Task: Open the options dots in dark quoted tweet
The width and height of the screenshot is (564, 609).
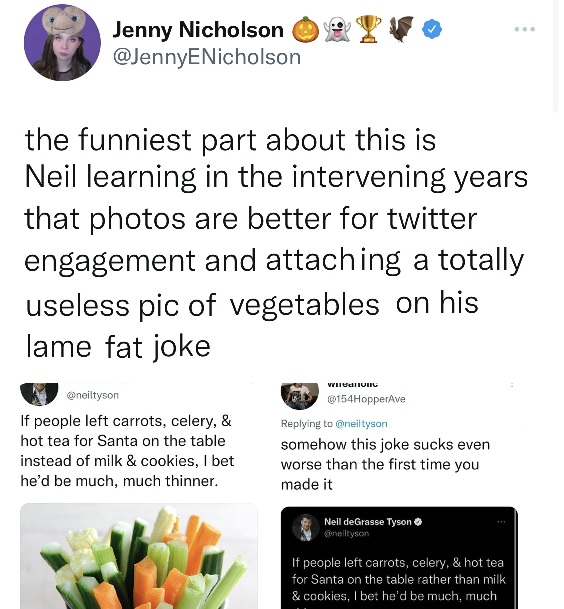Action: click(501, 522)
